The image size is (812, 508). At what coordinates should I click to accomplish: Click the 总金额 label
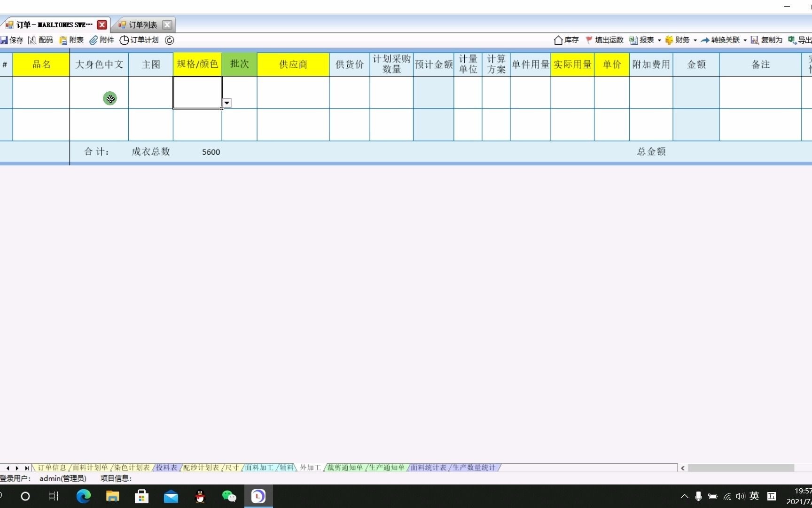click(x=651, y=151)
